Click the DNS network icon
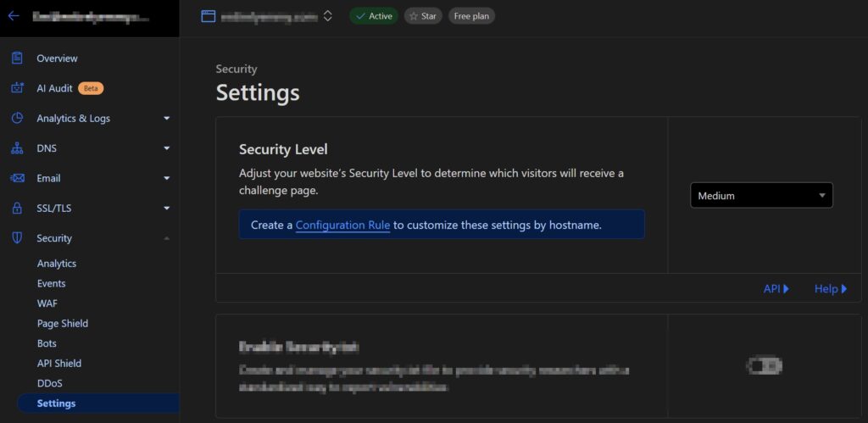Image resolution: width=868 pixels, height=423 pixels. (x=17, y=148)
